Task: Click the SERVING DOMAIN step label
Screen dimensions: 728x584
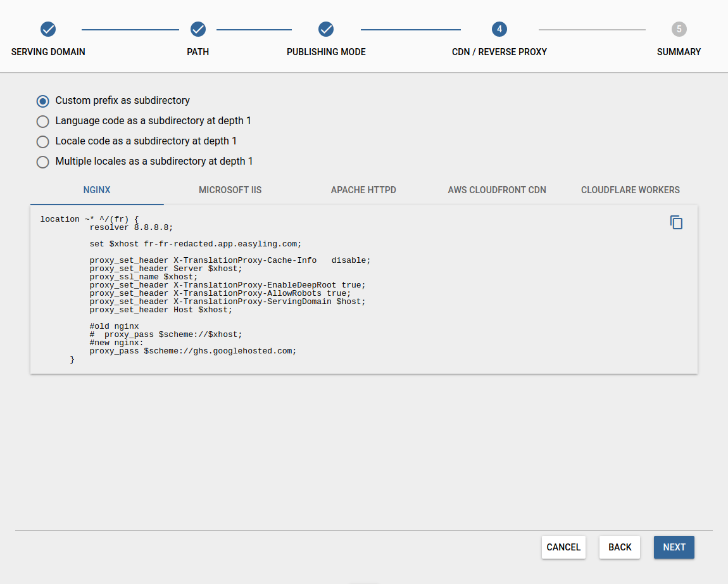Action: (x=48, y=52)
